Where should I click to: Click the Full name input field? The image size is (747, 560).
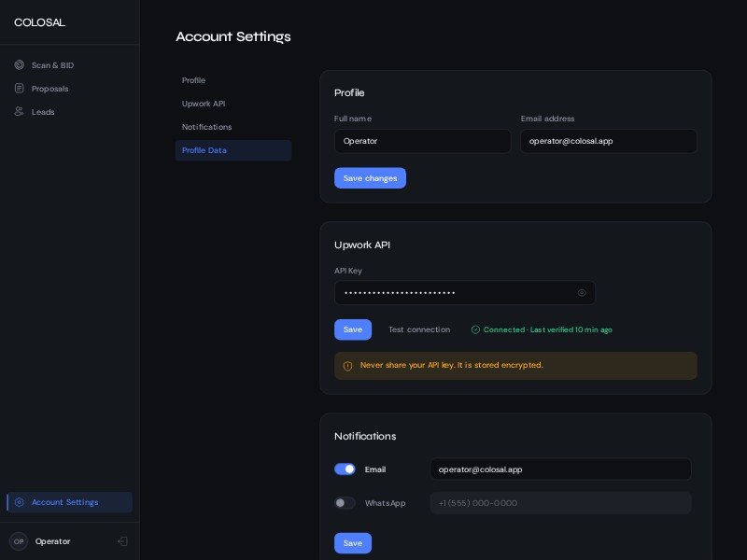(422, 141)
